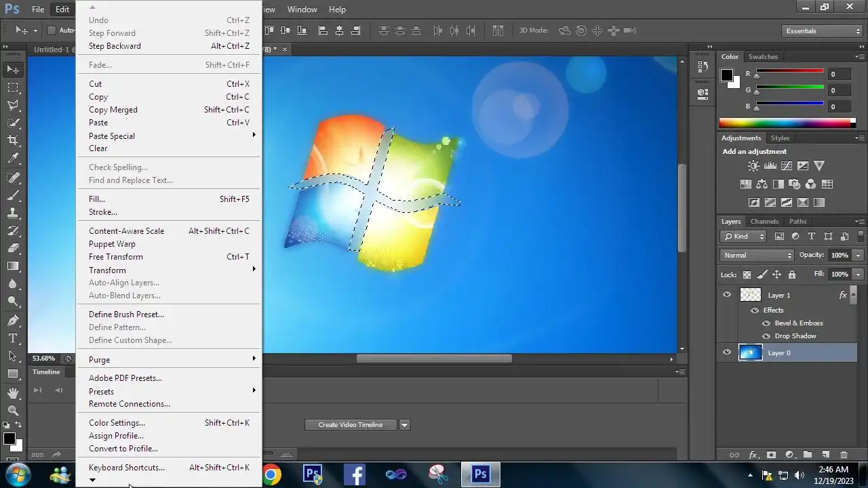
Task: Switch to the Styles tab
Action: click(780, 138)
